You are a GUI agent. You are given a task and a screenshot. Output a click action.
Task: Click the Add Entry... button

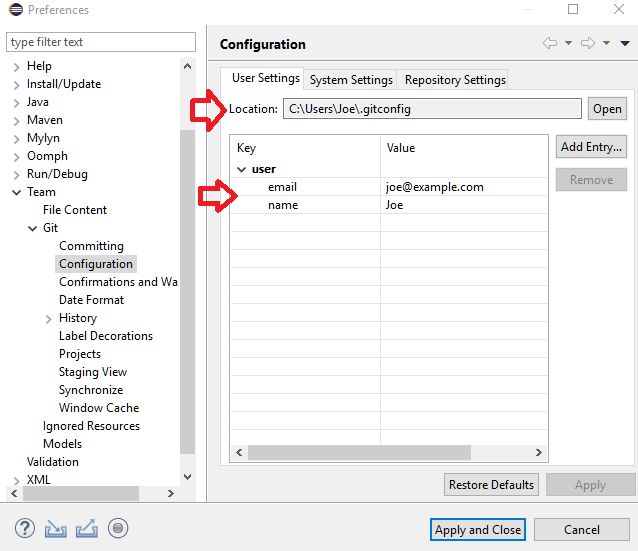[591, 146]
